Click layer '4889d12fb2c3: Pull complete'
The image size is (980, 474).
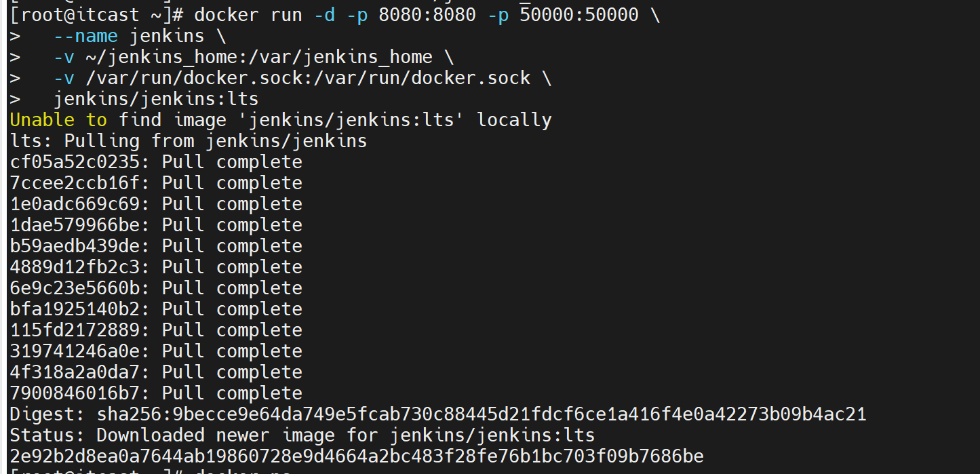[156, 267]
